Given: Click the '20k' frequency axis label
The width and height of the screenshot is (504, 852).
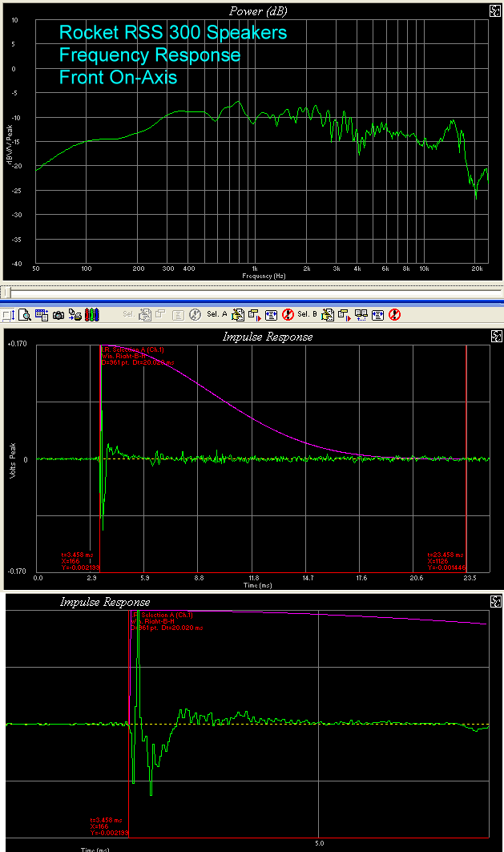Looking at the screenshot, I should click(477, 269).
